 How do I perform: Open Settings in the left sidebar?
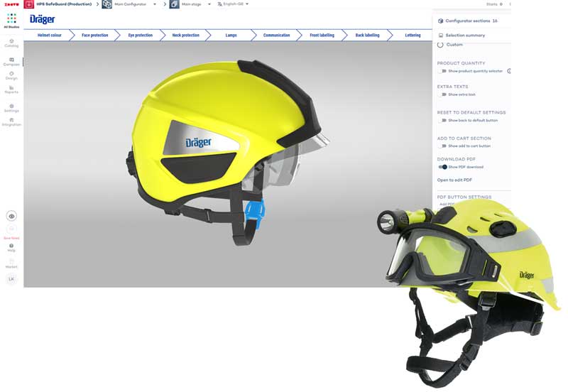click(11, 109)
